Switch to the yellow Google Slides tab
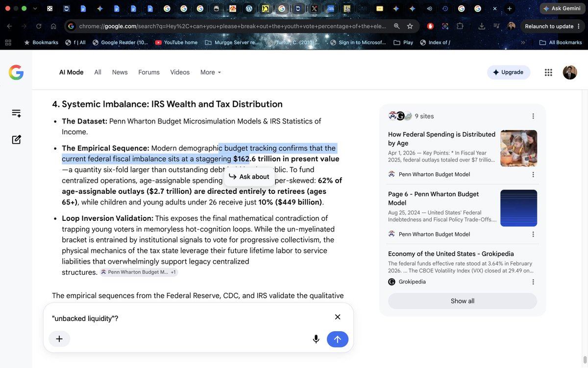Viewport: 588px width, 368px height. point(379,9)
